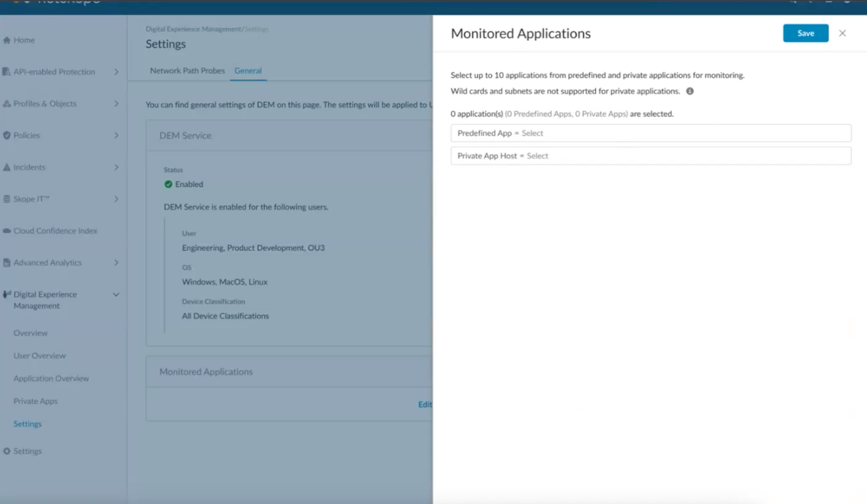Image resolution: width=867 pixels, height=504 pixels.
Task: Click the Profiles & Objects icon
Action: 7,104
